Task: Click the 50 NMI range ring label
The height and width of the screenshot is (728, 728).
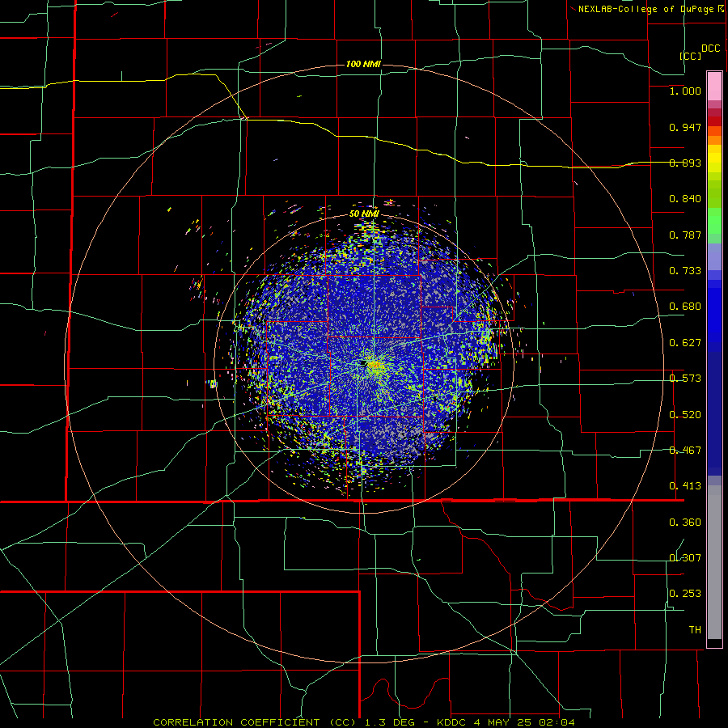Action: (365, 214)
